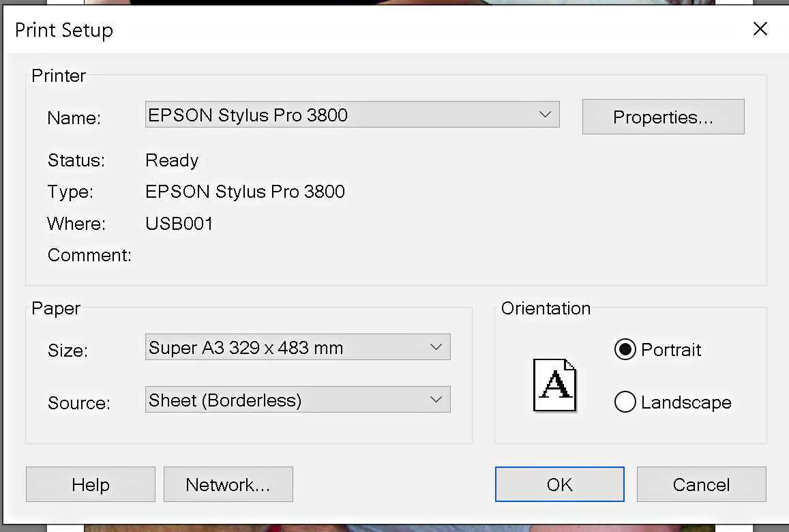This screenshot has width=789, height=532.
Task: Select the Portrait orientation radio button
Action: [x=625, y=350]
